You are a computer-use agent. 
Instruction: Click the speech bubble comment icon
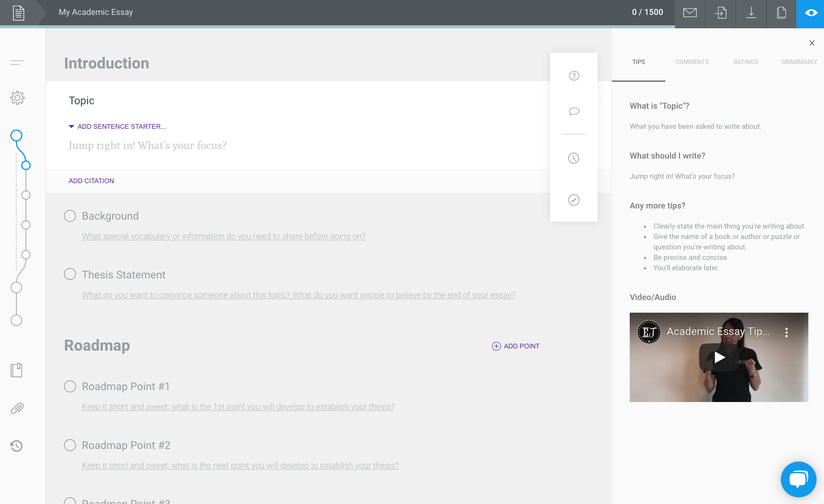(x=574, y=111)
